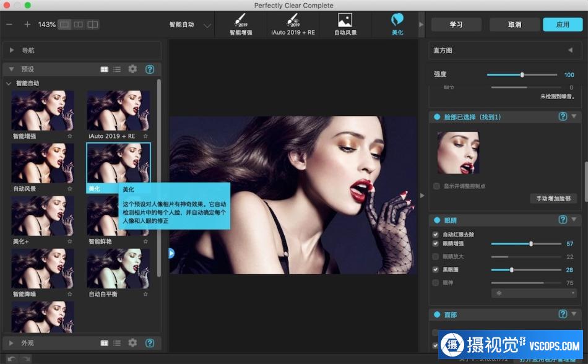Uncheck 自动红眼去除 checkbox
The image size is (588, 364).
(435, 235)
